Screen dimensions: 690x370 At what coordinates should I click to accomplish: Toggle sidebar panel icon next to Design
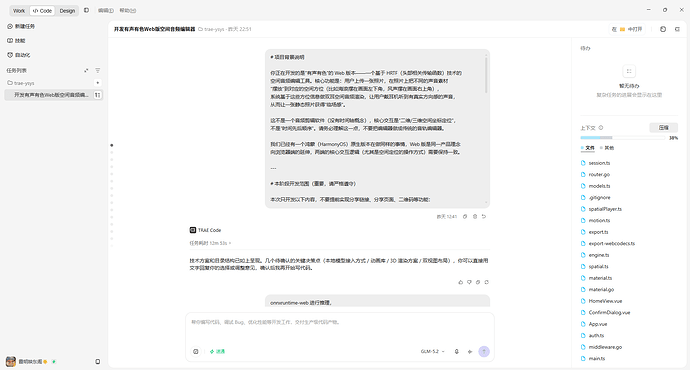pyautogui.click(x=87, y=10)
